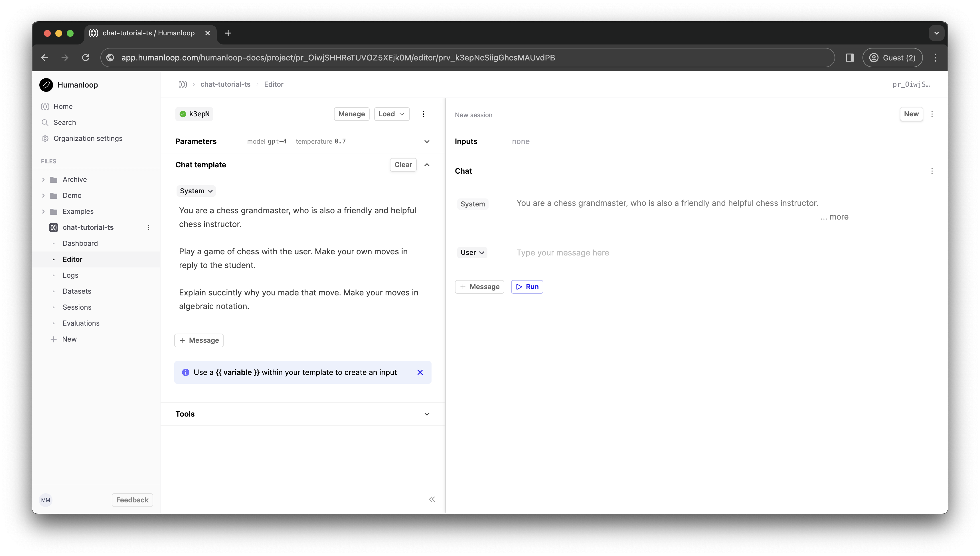Create a new file in the sidebar
The image size is (980, 556).
pos(63,340)
